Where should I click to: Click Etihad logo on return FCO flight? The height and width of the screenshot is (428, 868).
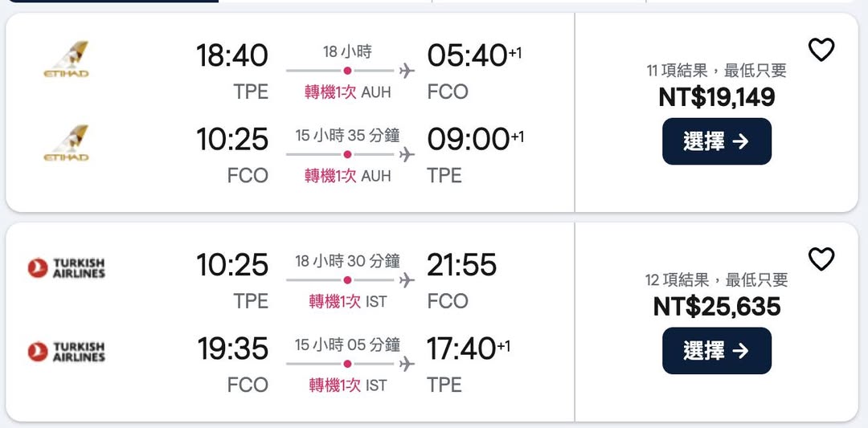pyautogui.click(x=66, y=143)
